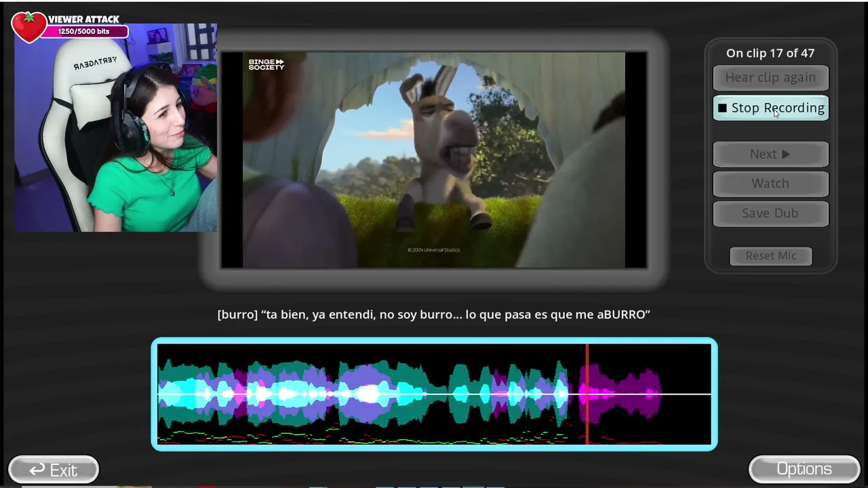Click the 1250/5000 bits progress bar
The width and height of the screenshot is (868, 488).
tap(85, 31)
